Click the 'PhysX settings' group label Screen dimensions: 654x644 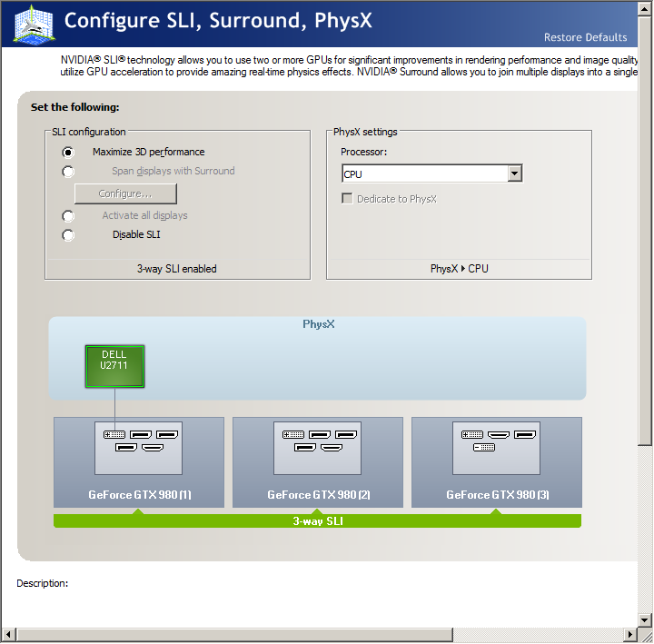tap(365, 132)
